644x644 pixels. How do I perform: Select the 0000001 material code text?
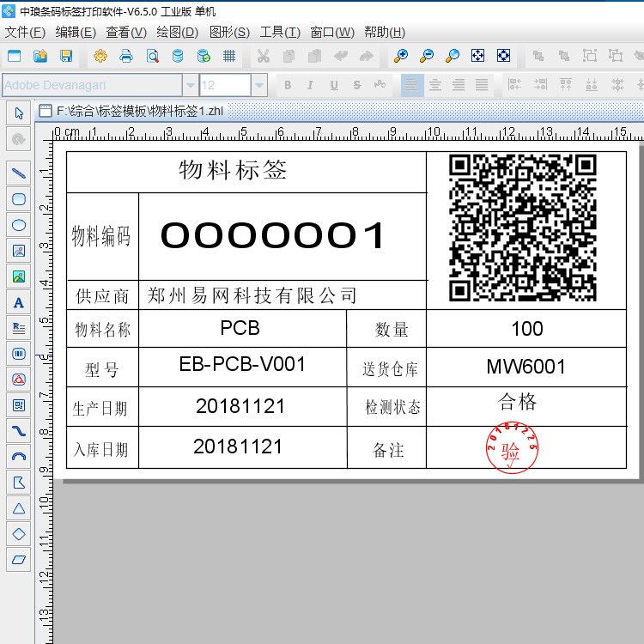coord(273,235)
